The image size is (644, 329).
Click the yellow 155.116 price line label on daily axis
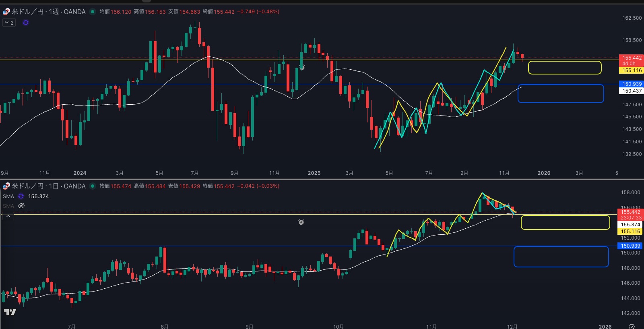(x=630, y=232)
